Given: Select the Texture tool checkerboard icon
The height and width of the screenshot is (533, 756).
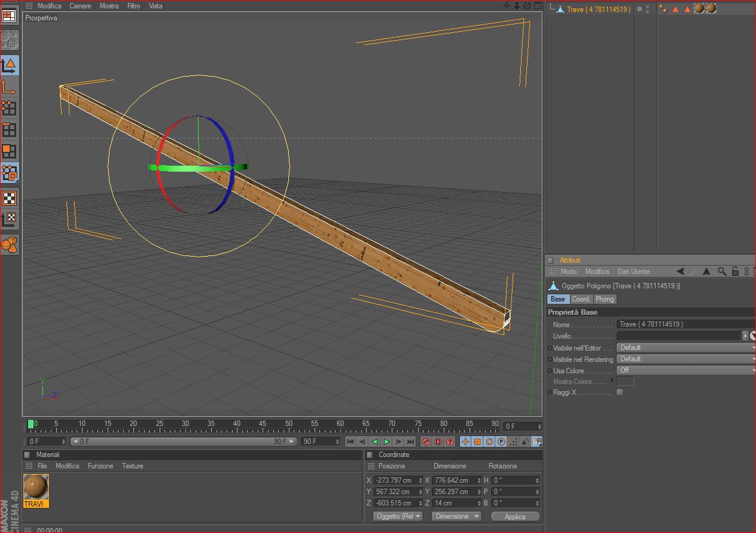Looking at the screenshot, I should click(9, 198).
